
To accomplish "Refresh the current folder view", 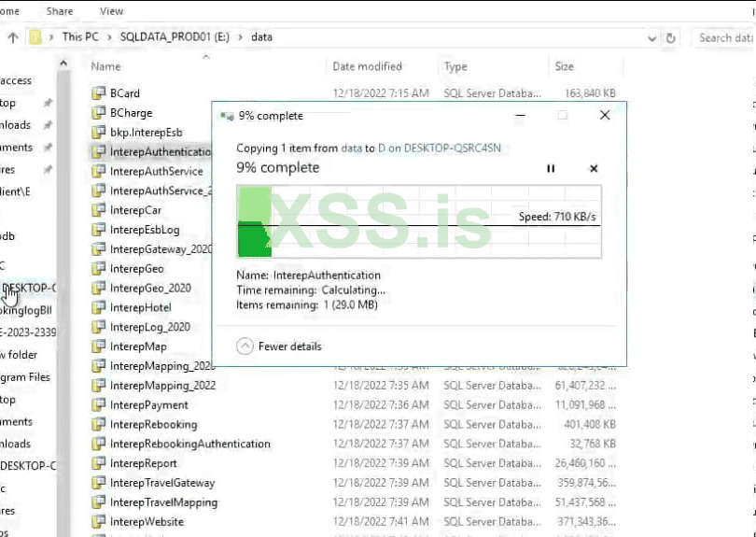I will pyautogui.click(x=671, y=37).
